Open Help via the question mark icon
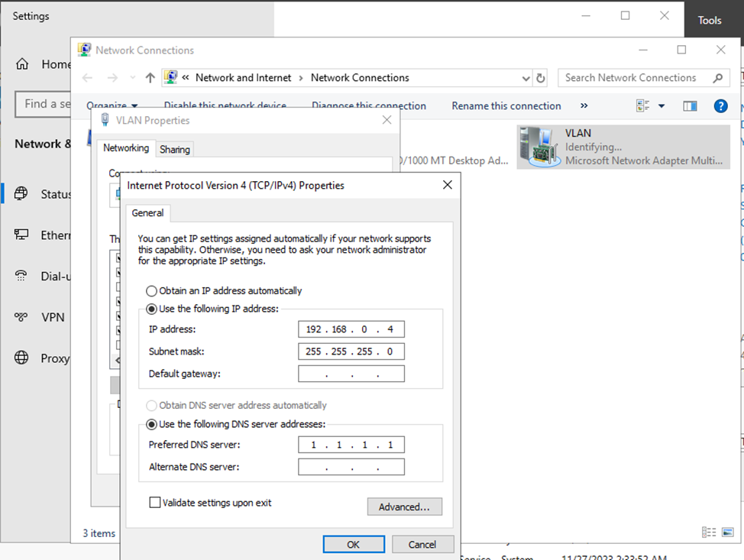Viewport: 744px width, 560px height. click(720, 105)
